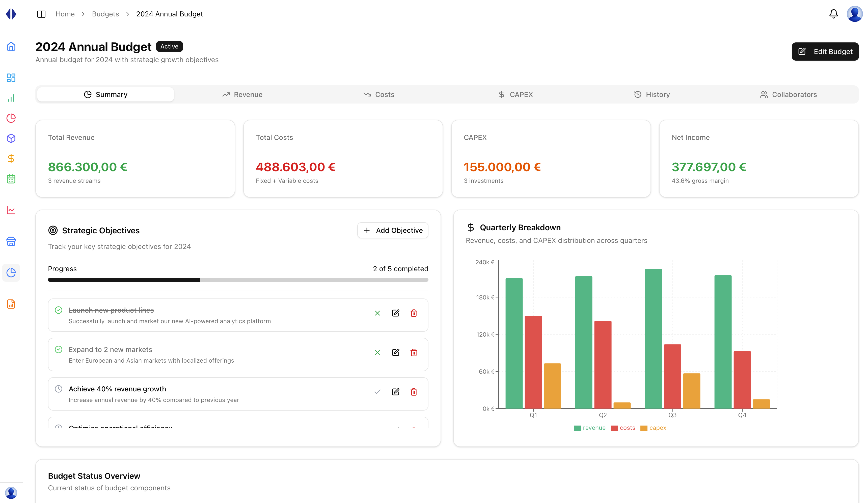Click the strategic objectives progress bar
The width and height of the screenshot is (868, 503).
click(x=238, y=280)
